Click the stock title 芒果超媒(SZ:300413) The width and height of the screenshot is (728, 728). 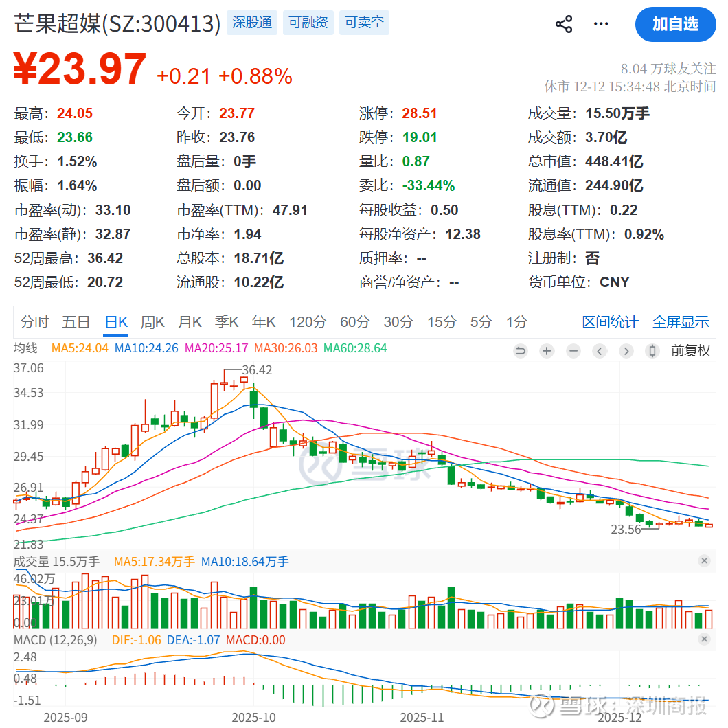tap(117, 23)
